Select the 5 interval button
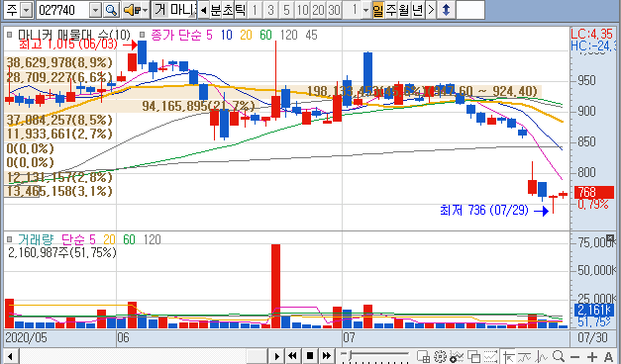 click(x=287, y=10)
